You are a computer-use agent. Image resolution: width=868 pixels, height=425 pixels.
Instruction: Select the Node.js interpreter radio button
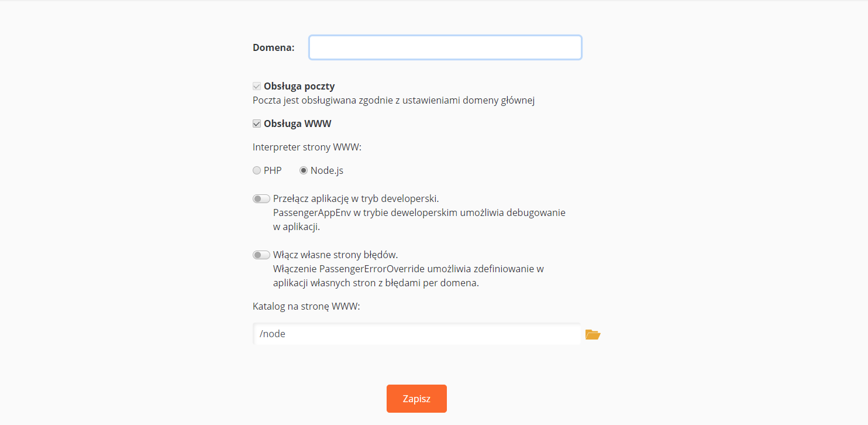(303, 171)
